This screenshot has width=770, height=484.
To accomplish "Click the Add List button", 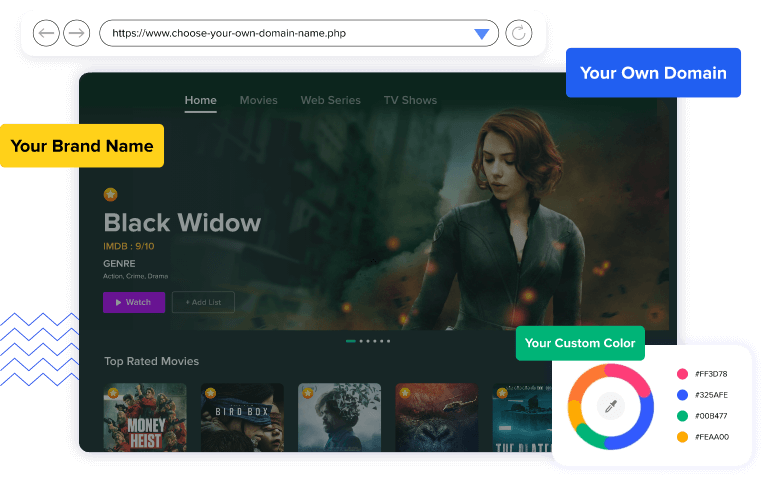I will pyautogui.click(x=203, y=302).
